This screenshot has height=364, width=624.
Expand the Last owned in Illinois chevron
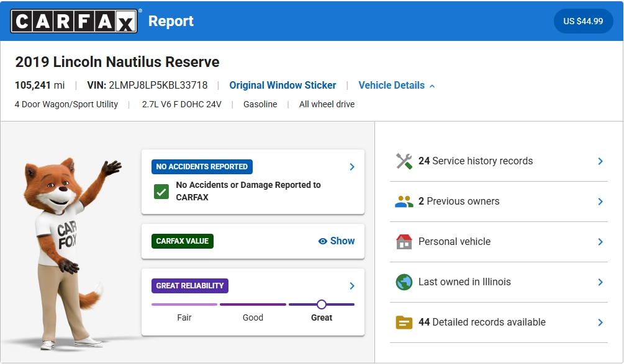click(x=600, y=282)
